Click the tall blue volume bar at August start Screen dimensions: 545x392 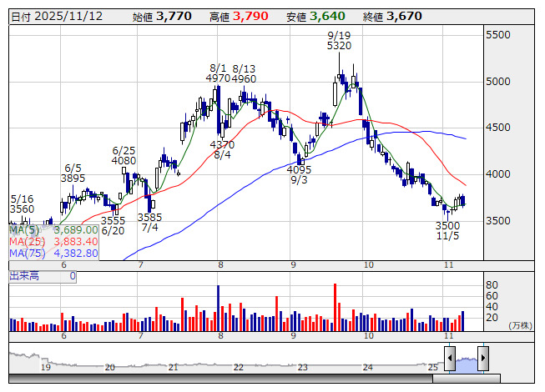219,308
